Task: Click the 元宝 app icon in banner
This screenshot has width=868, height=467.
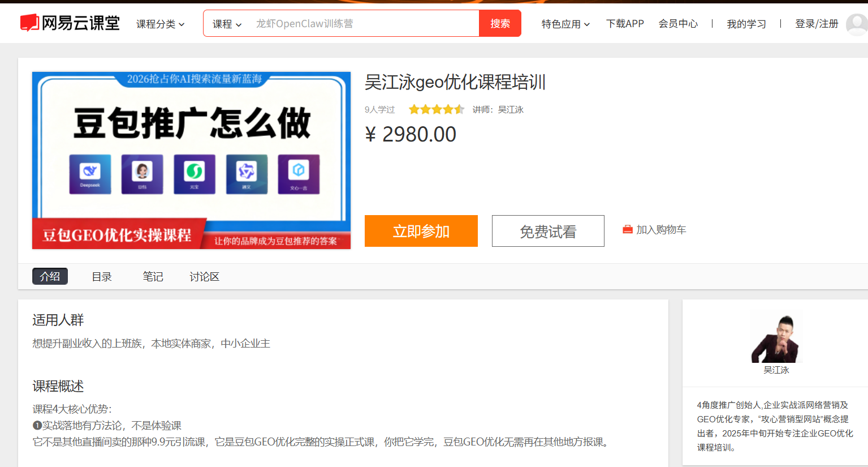Action: pyautogui.click(x=194, y=174)
